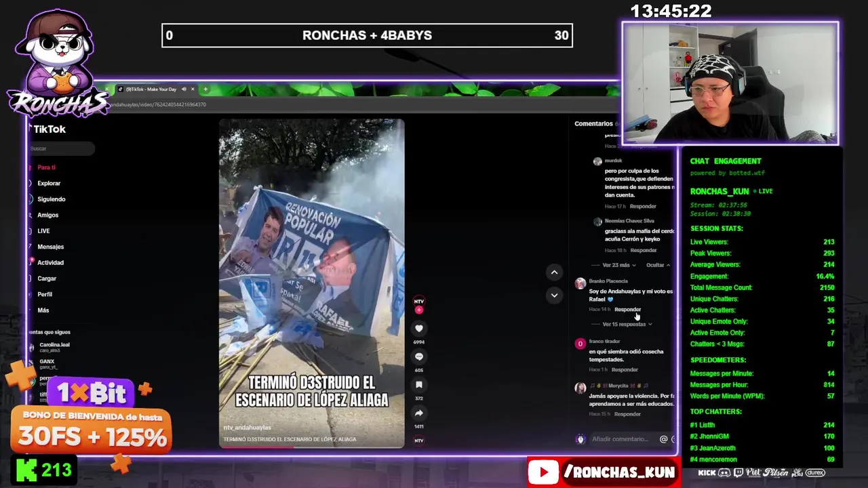Click the YouTube logo in the bottom banner
The height and width of the screenshot is (488, 868).
(543, 472)
